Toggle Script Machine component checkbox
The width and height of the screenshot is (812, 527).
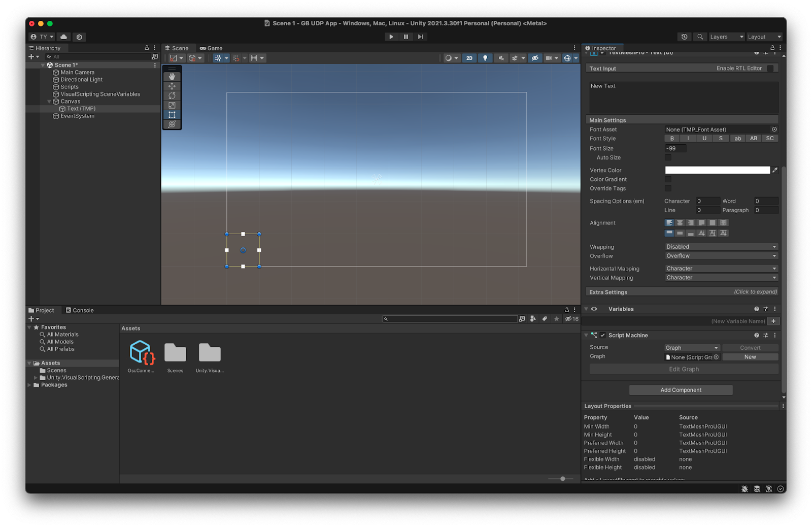point(603,335)
